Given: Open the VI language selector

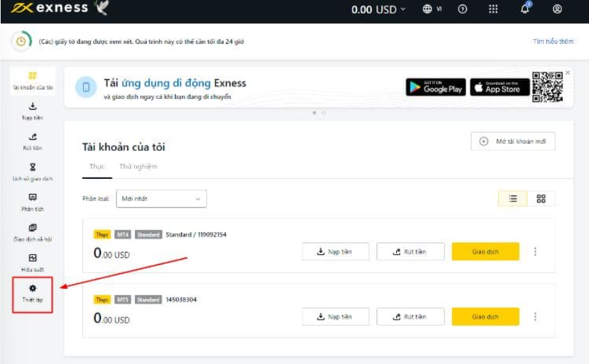Looking at the screenshot, I should pyautogui.click(x=432, y=9).
